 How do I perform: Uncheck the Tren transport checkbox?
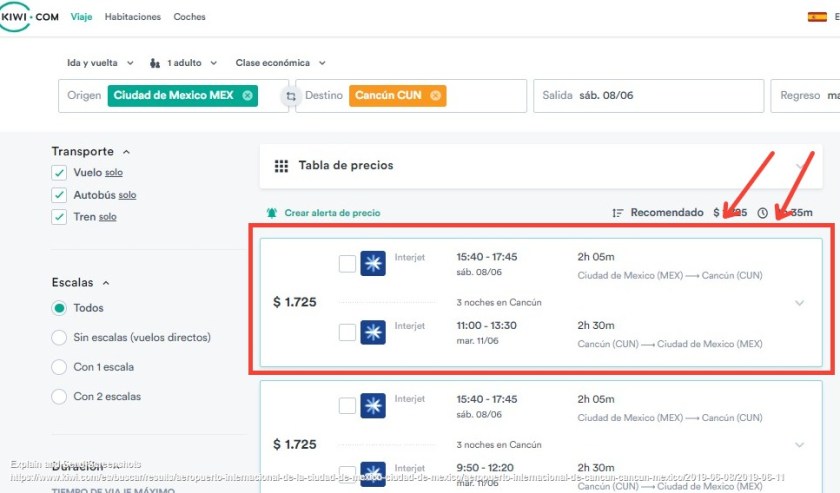click(59, 216)
